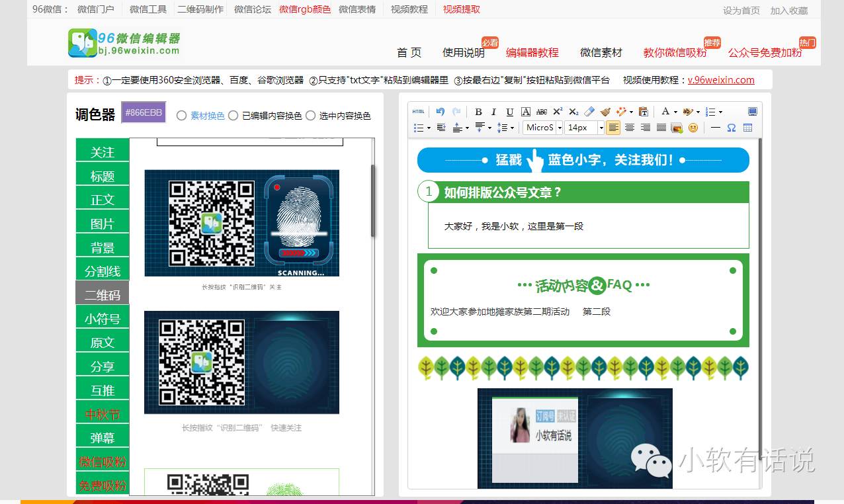Insert the 快速关注 QR code template
The width and height of the screenshot is (844, 504).
point(242,362)
